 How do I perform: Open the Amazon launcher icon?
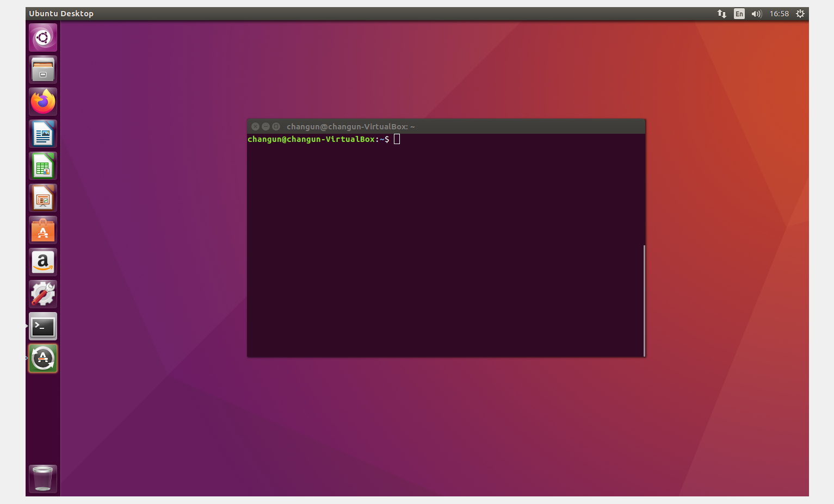point(43,262)
